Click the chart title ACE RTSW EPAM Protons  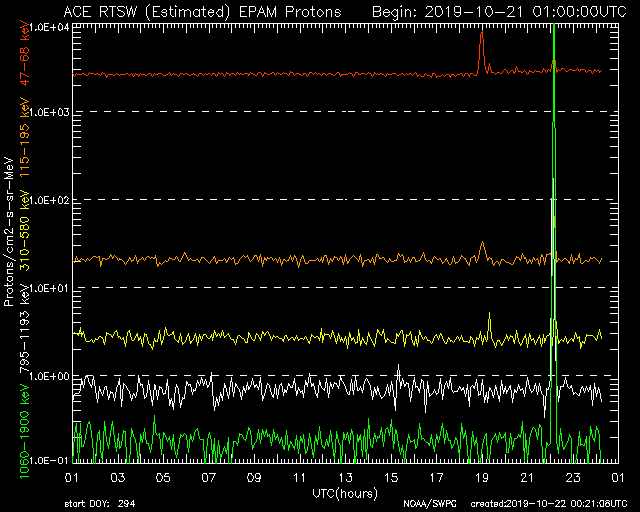[x=201, y=11]
